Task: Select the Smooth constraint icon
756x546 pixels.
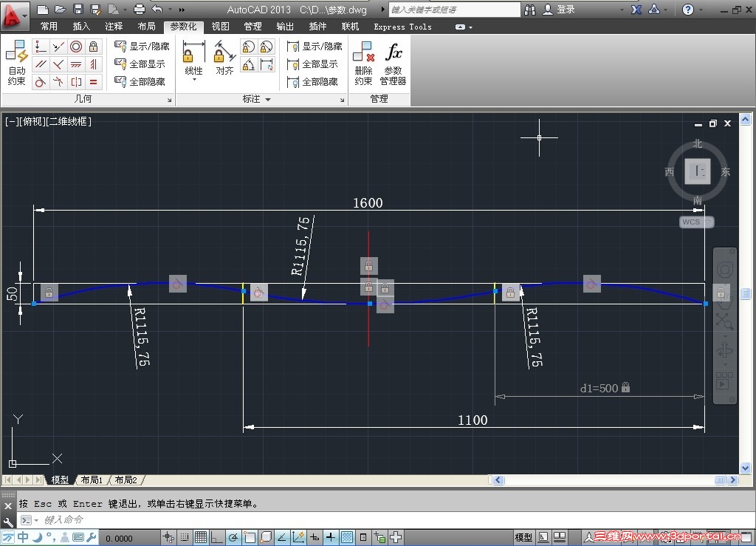Action: click(x=58, y=81)
